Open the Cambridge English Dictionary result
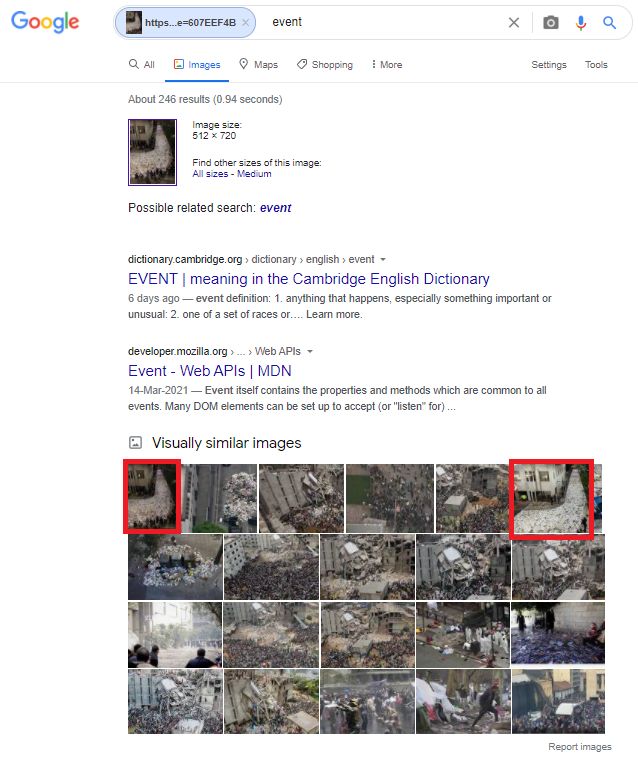Image resolution: width=638 pixels, height=762 pixels. tap(308, 279)
